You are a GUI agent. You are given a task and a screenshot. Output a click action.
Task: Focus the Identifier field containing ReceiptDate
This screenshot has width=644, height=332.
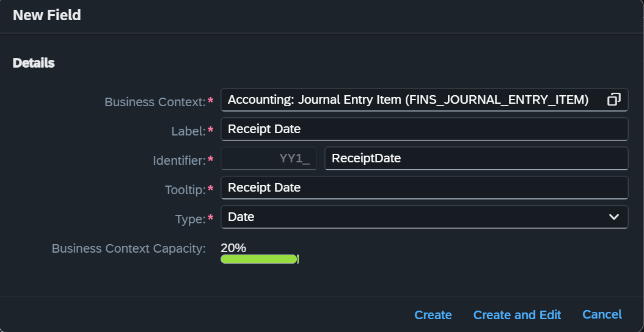(x=476, y=159)
